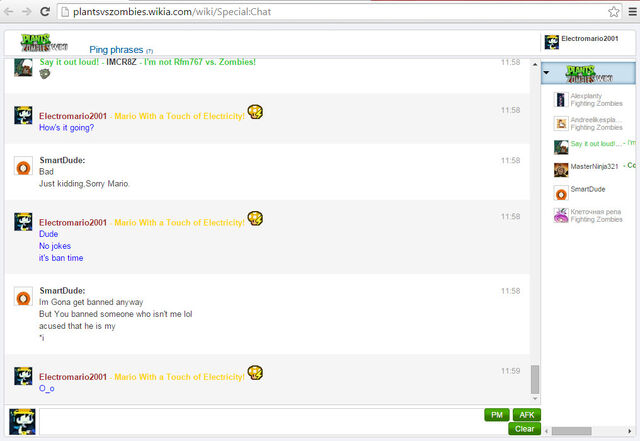Click Andreelikespla avatar icon in sidebar
Viewport: 640px width, 441px height.
561,123
